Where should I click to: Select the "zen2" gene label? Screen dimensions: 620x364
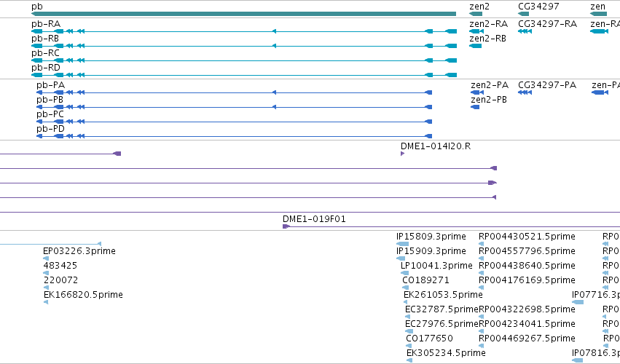[479, 7]
